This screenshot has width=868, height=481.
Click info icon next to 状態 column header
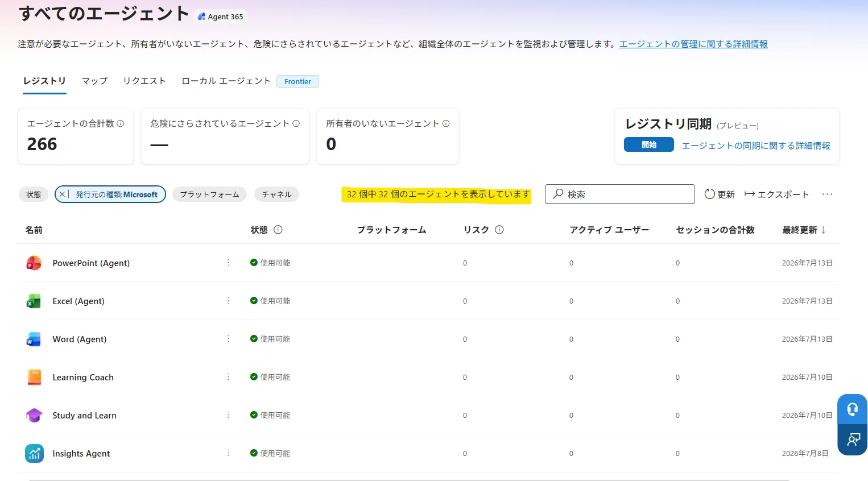point(278,230)
